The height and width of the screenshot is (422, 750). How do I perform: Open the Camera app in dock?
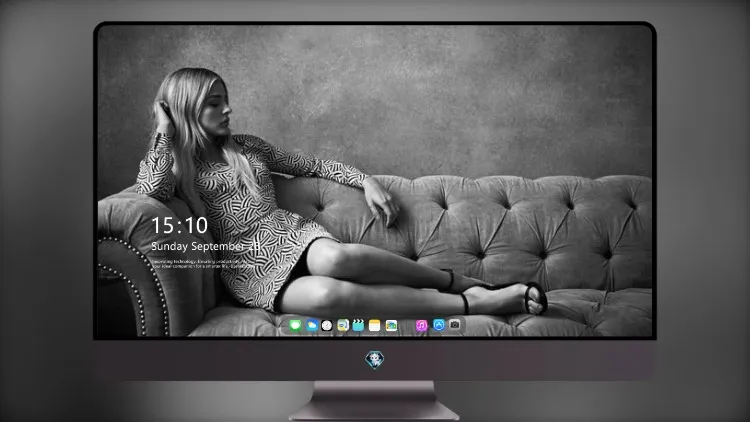[x=455, y=325]
